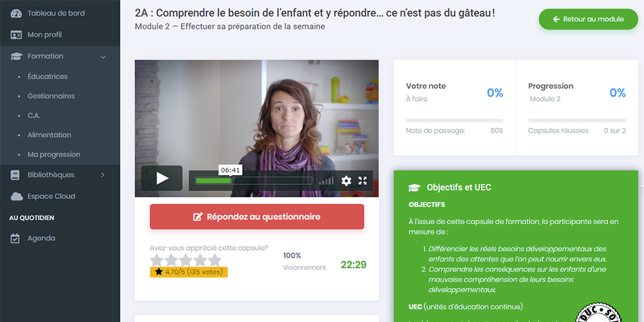Expand the Bibliothèques submenu arrow
The image size is (644, 322).
(x=102, y=175)
